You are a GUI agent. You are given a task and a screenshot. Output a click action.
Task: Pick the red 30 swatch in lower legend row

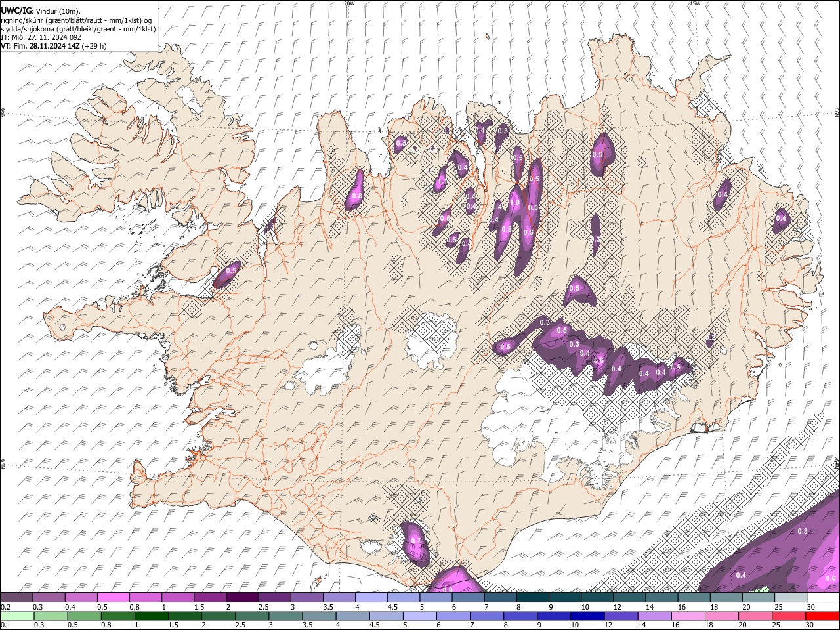(823, 616)
